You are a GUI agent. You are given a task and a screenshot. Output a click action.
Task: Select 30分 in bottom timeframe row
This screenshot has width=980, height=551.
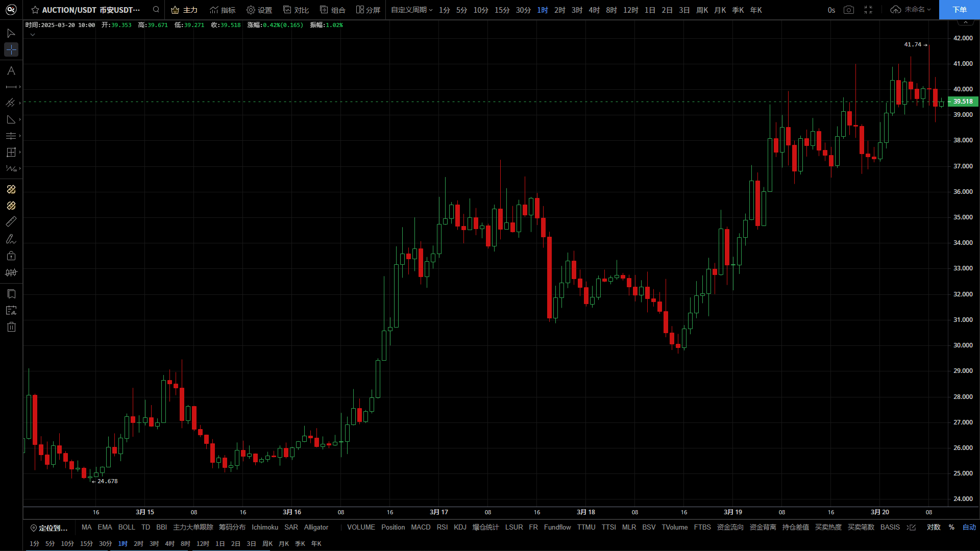105,543
